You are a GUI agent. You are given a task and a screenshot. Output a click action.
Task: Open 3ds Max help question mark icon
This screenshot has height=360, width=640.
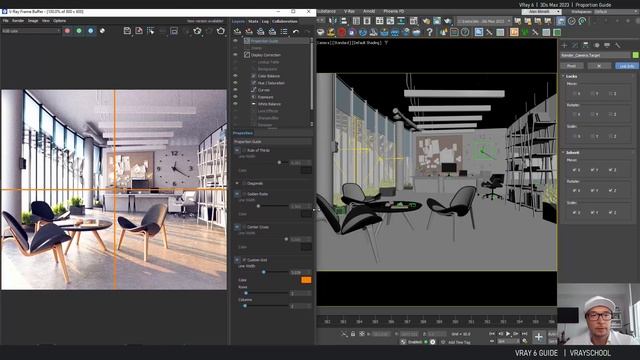click(429, 32)
